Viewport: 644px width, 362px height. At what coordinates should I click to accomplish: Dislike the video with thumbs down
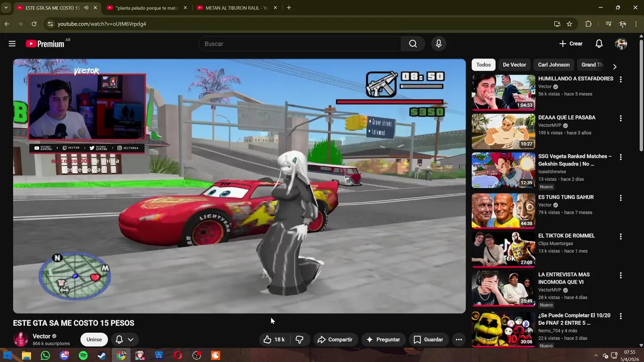(299, 339)
